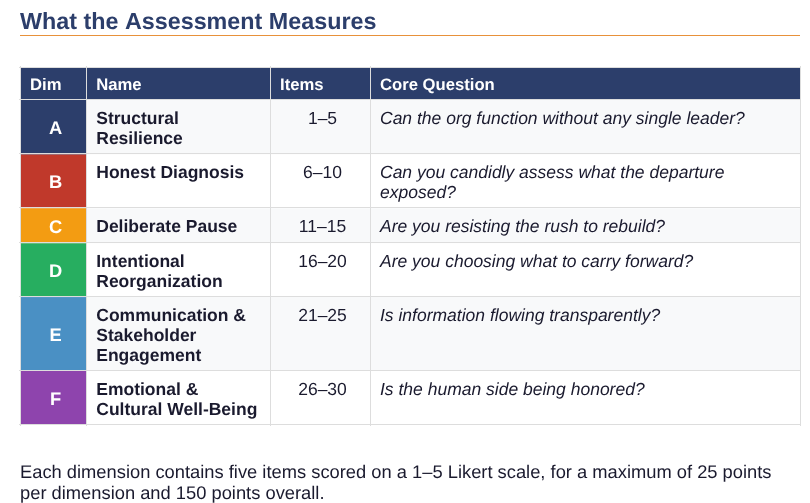
Task: Select the 'Name' column header
Action: point(119,85)
